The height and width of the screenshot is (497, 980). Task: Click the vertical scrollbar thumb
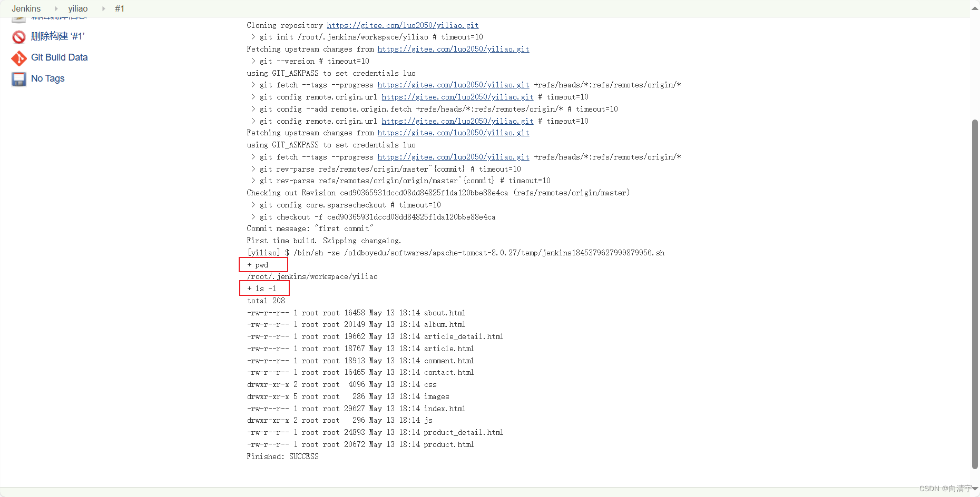[975, 294]
